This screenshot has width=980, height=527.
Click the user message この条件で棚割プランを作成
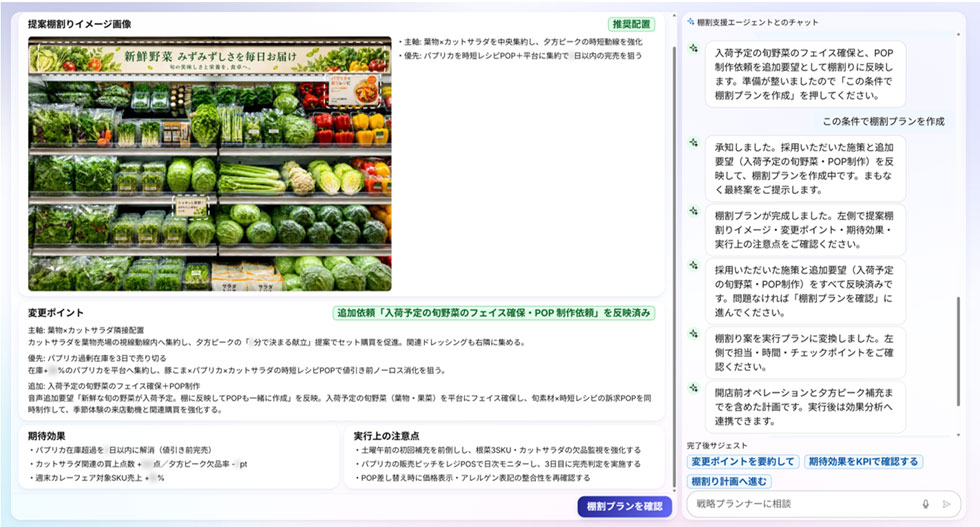[883, 121]
